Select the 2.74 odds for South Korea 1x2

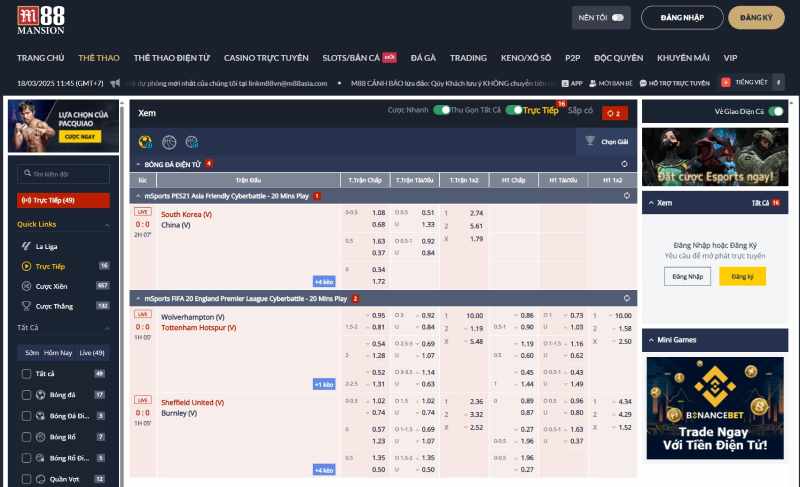click(x=476, y=213)
